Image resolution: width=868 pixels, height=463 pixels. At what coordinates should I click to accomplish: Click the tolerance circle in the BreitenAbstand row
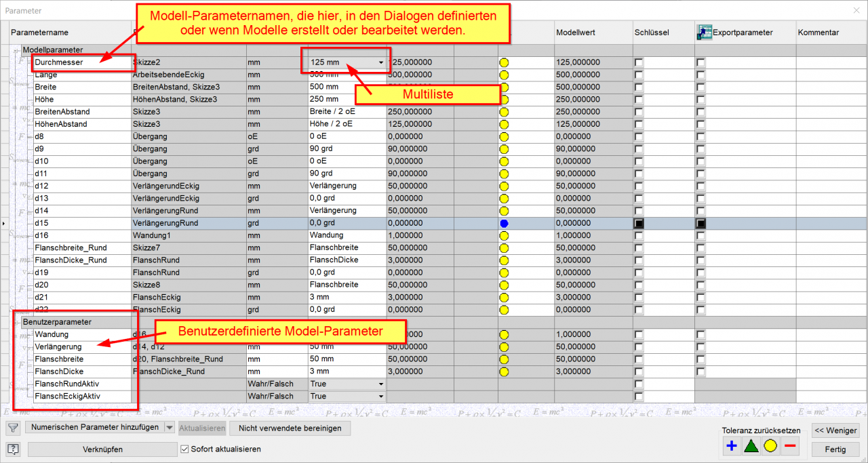pos(504,112)
